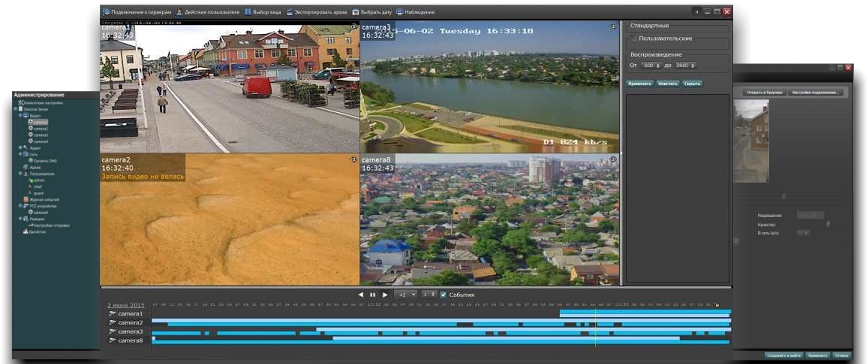868x364 pixels.
Task: Click Отмена in the right window
Action: tap(842, 356)
